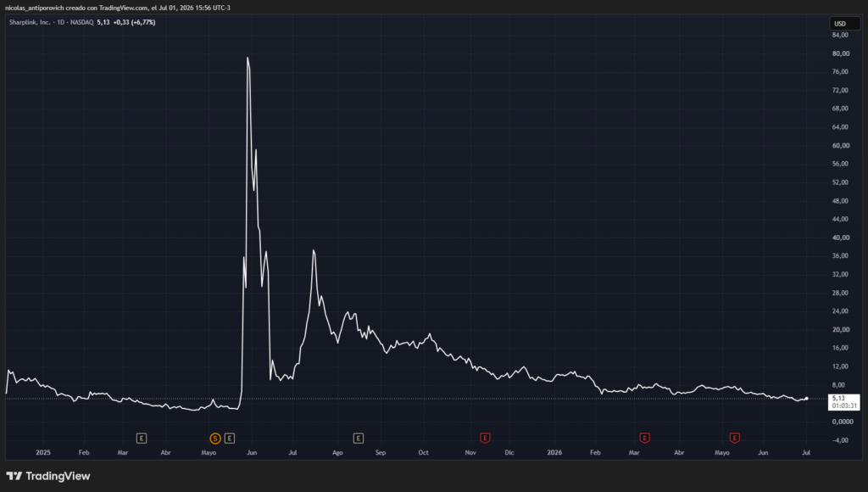The height and width of the screenshot is (492, 868).
Task: Click the red earnings E marker after Mar 2026
Action: (644, 439)
